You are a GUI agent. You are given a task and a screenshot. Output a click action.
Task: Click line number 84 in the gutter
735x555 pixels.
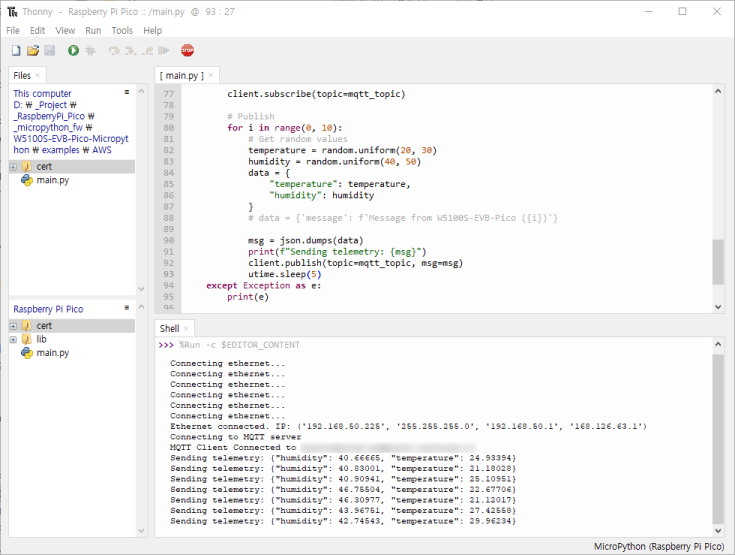[x=168, y=173]
